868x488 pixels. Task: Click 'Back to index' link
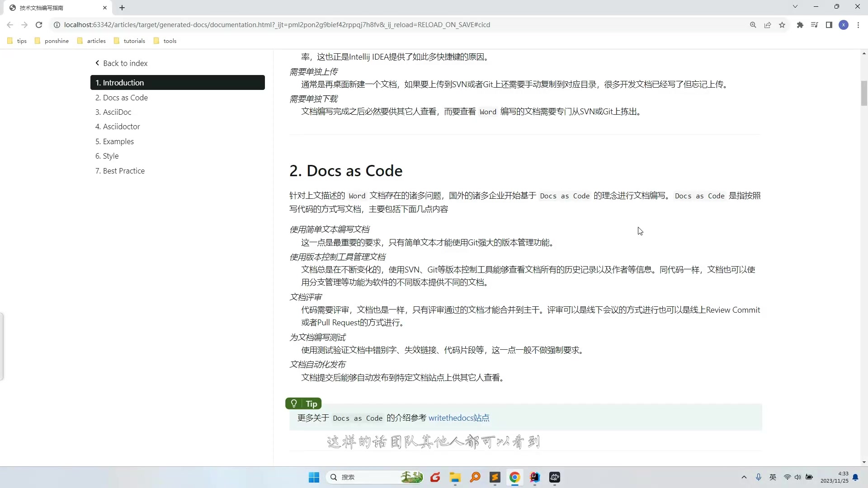click(x=122, y=63)
